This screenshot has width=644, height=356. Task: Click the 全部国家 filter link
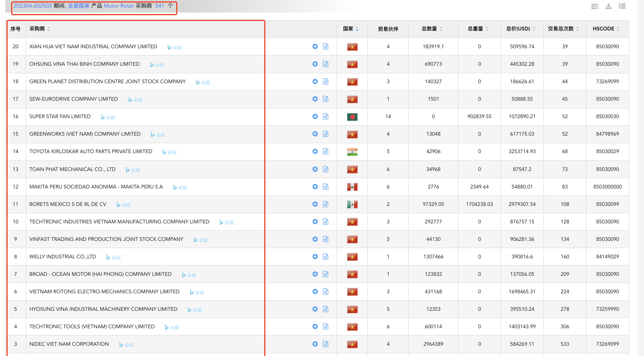[79, 6]
